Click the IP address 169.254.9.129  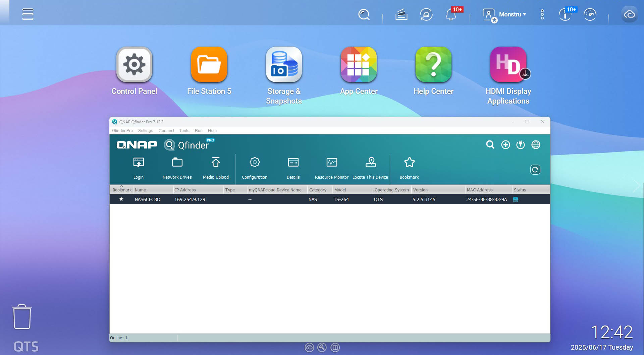[x=190, y=199]
